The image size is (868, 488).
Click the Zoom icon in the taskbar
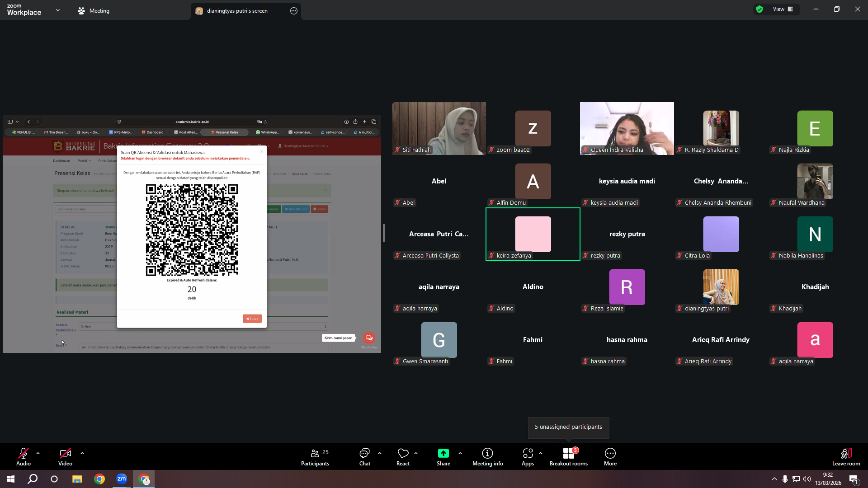click(x=122, y=479)
